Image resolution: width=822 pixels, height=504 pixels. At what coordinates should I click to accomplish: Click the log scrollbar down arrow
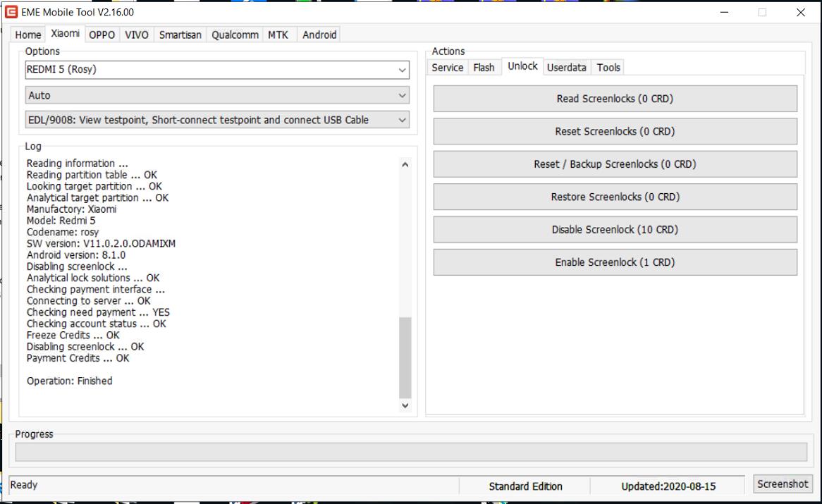click(x=405, y=405)
